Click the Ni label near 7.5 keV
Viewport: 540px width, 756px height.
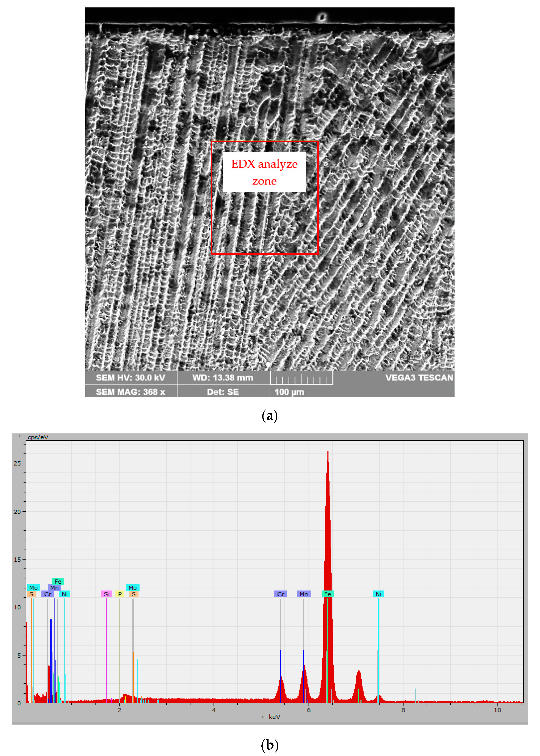[x=378, y=594]
